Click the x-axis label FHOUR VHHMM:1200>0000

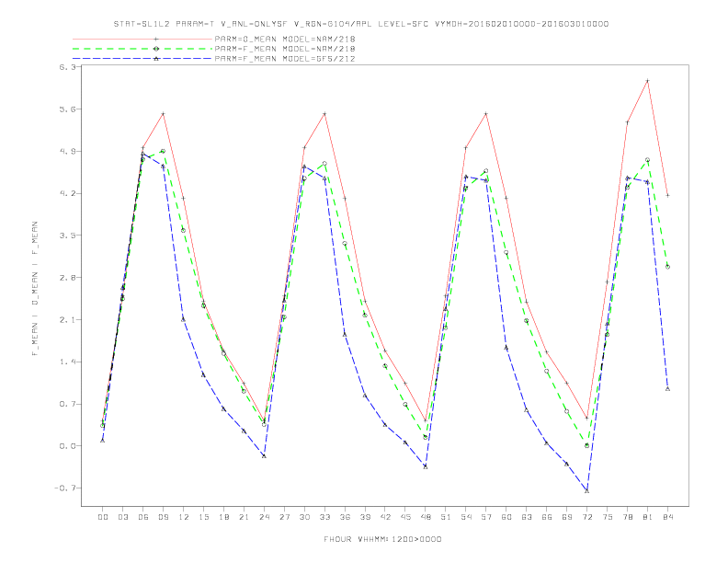tap(382, 539)
